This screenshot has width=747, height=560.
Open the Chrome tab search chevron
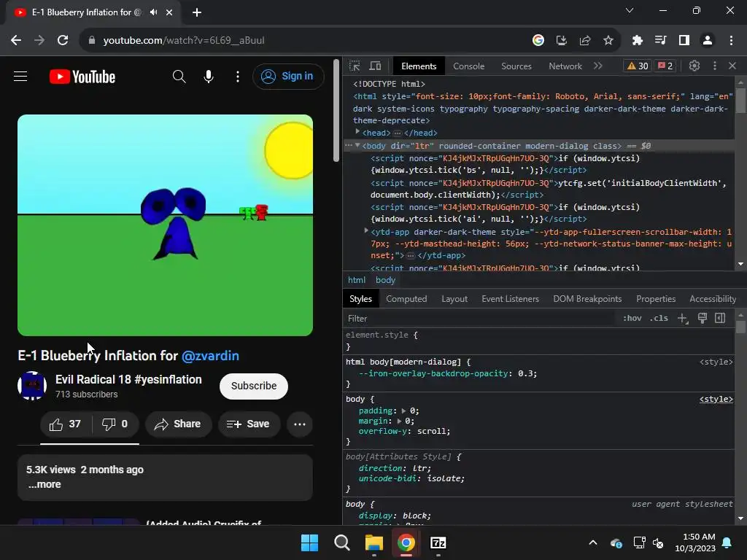(630, 10)
